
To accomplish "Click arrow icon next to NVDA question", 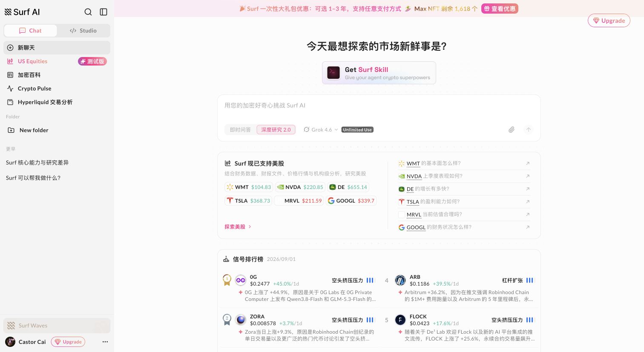I will [x=528, y=176].
